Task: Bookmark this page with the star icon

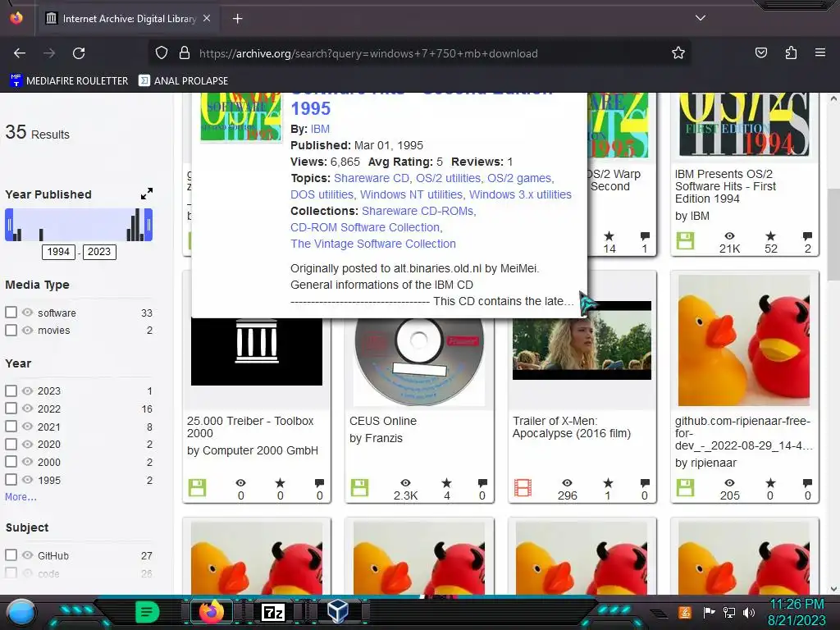Action: pyautogui.click(x=678, y=53)
